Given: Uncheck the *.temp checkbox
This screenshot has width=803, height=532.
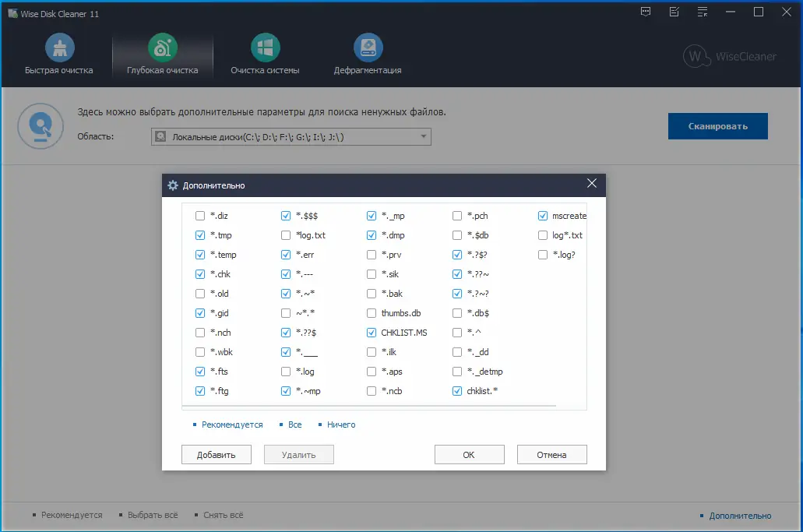Looking at the screenshot, I should point(199,255).
